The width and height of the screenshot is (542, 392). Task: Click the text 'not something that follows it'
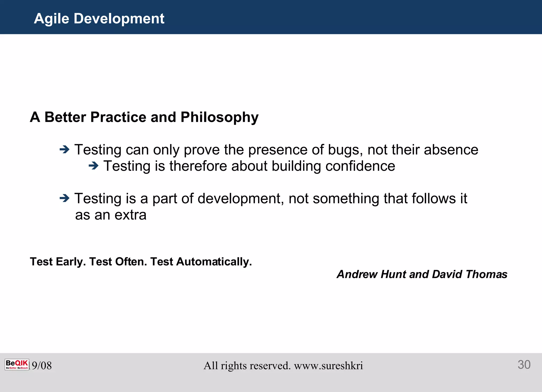pyautogui.click(x=378, y=199)
